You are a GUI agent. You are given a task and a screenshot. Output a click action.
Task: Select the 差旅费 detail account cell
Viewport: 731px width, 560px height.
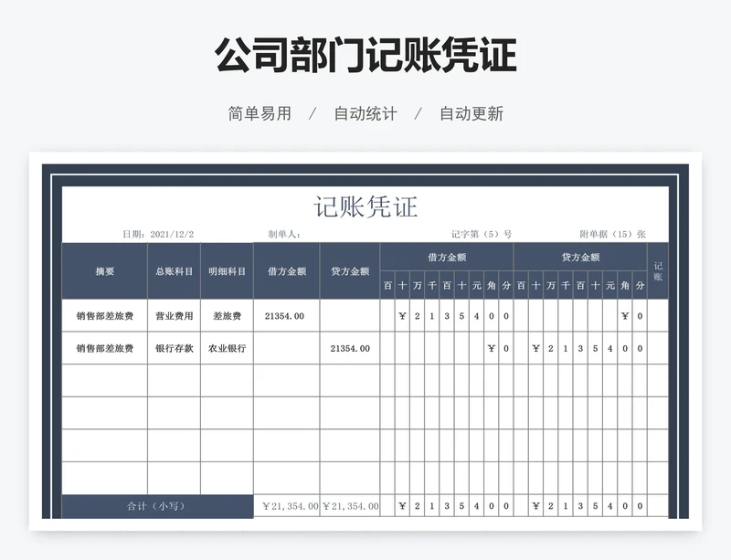(x=227, y=316)
